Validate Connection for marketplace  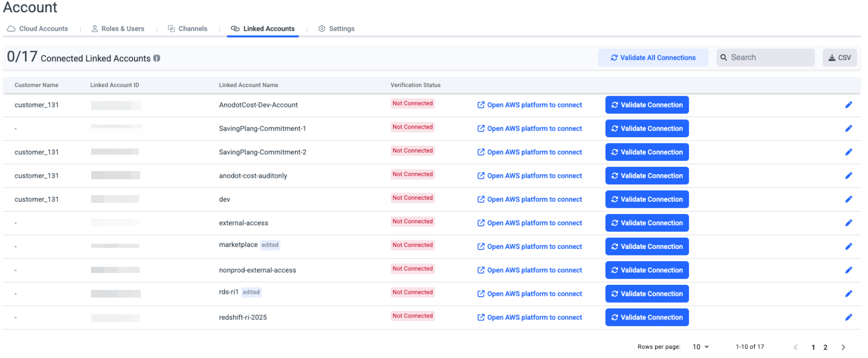pos(647,246)
